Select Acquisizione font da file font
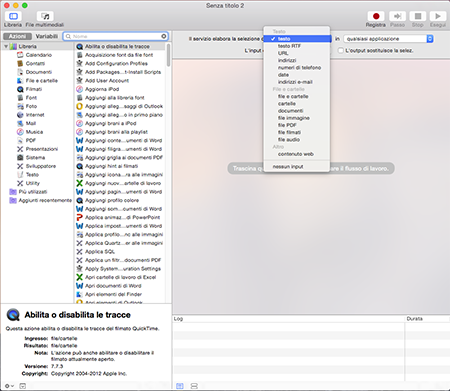Viewport: 450px width, 391px height. pyautogui.click(x=120, y=55)
